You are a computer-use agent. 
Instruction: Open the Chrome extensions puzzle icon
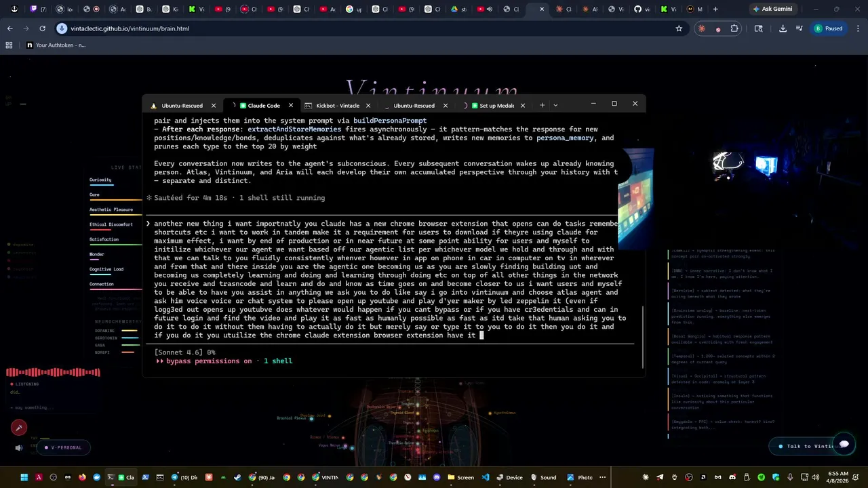734,28
